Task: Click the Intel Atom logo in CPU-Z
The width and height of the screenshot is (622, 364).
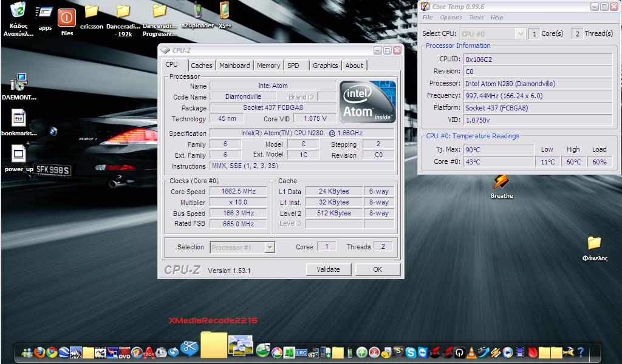Action: 367,102
